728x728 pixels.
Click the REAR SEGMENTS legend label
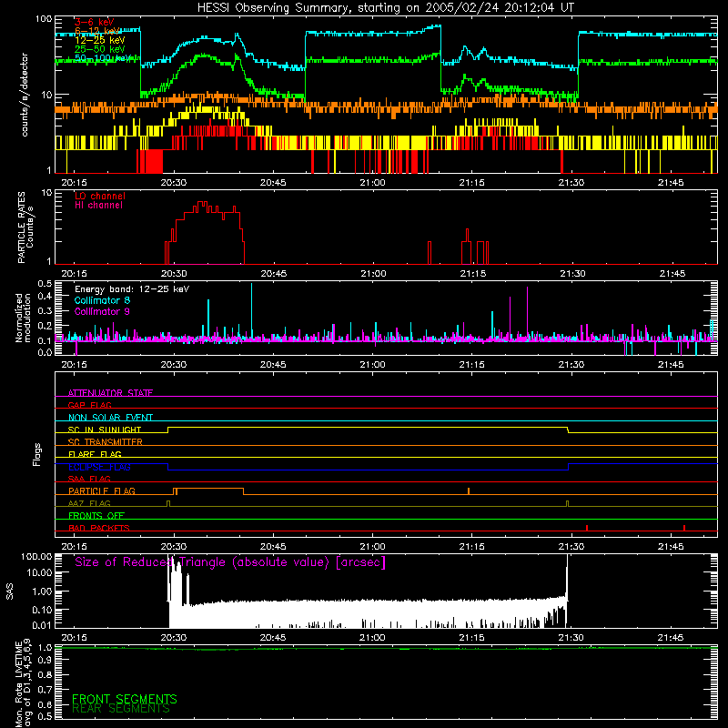(x=121, y=709)
